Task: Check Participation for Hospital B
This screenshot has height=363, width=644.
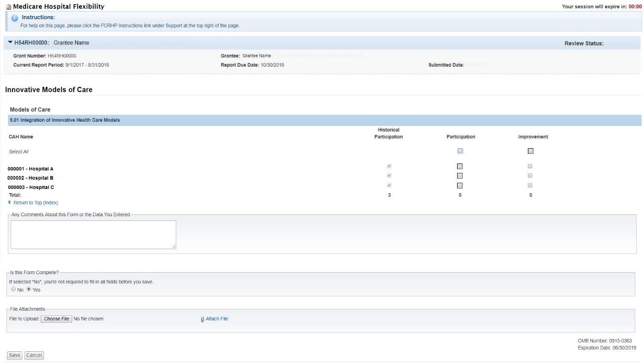Action: click(x=460, y=176)
